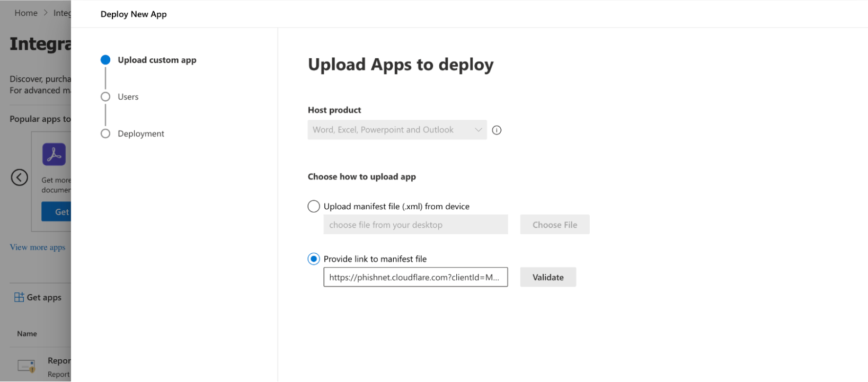
Task: Select Upload manifest file from device option
Action: 314,207
